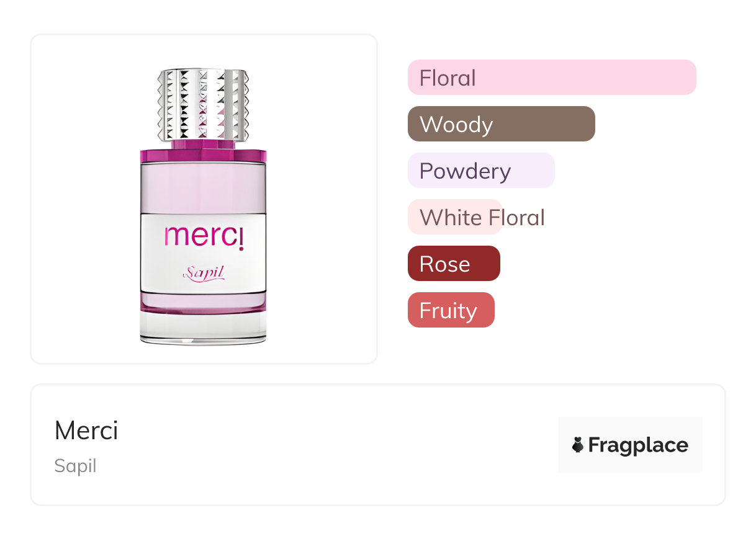Select the brown Woody accord bar

[501, 124]
